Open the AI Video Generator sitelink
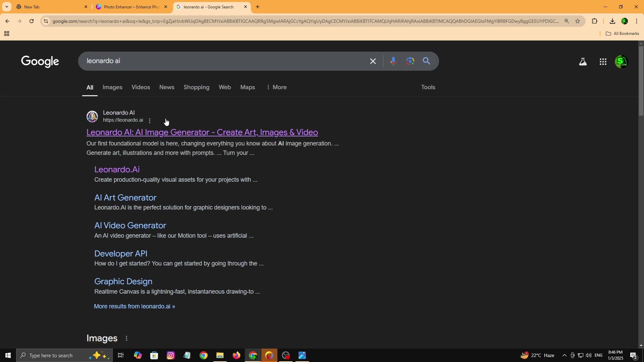Screen dimensions: 644x362 pyautogui.click(x=130, y=225)
